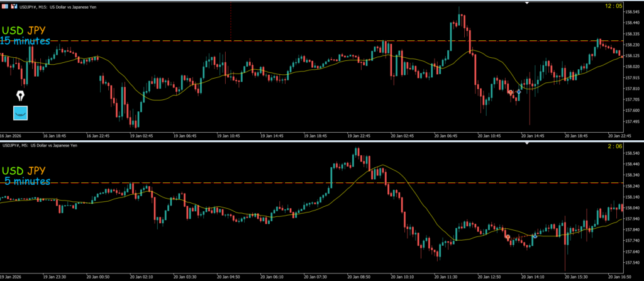The image size is (644, 281).
Task: Click the chart shift triangle on M15 chart
Action: coord(527,3)
